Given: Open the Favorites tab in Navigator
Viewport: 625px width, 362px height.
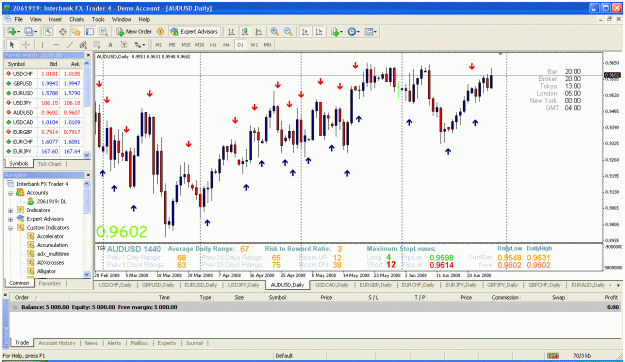Looking at the screenshot, I should (50, 283).
